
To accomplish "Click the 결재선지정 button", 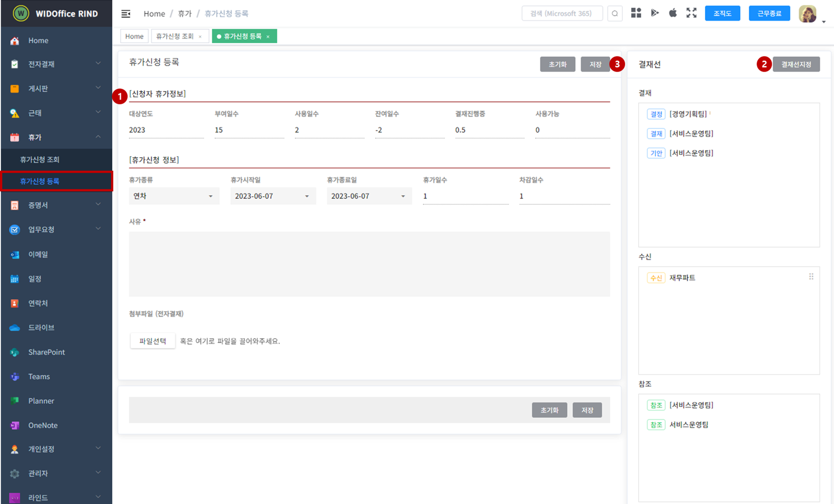I will (796, 65).
